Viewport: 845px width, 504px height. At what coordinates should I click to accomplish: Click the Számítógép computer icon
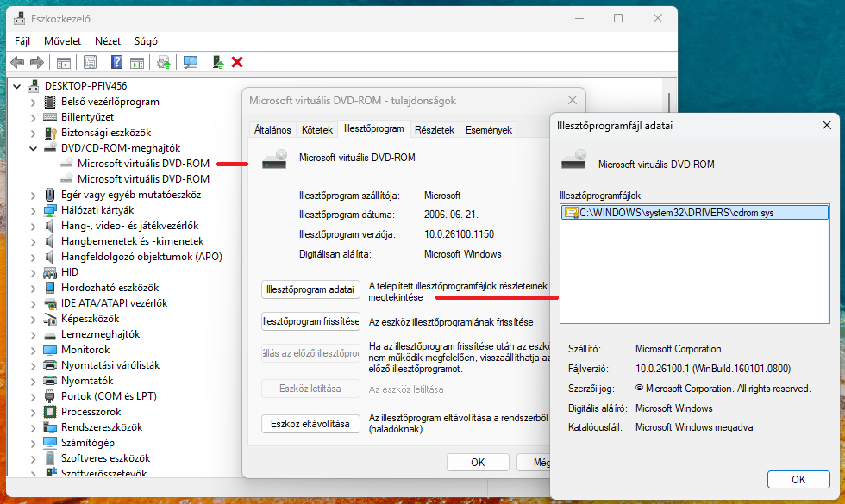(x=50, y=443)
